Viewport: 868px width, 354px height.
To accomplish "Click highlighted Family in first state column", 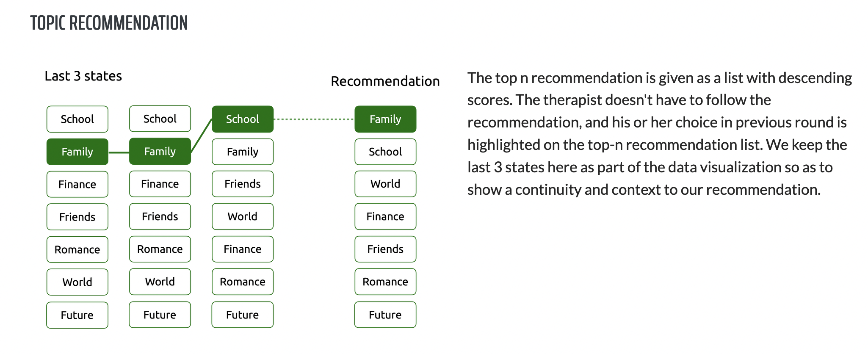I will pyautogui.click(x=77, y=152).
